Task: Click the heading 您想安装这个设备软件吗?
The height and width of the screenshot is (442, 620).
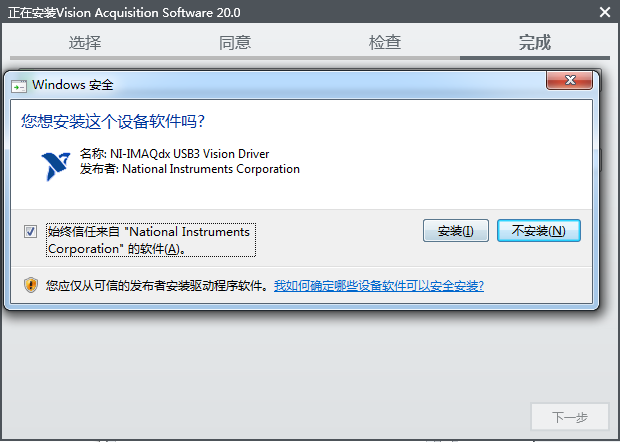Action: [113, 121]
